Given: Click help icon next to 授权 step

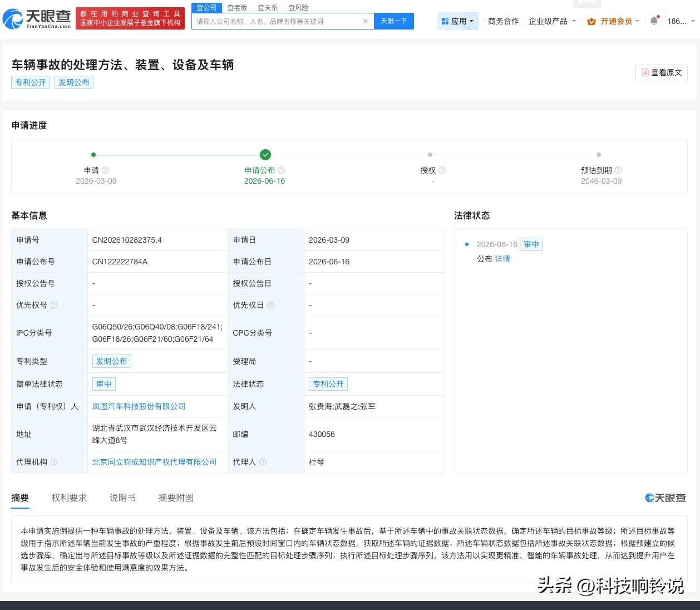Looking at the screenshot, I should coord(442,170).
